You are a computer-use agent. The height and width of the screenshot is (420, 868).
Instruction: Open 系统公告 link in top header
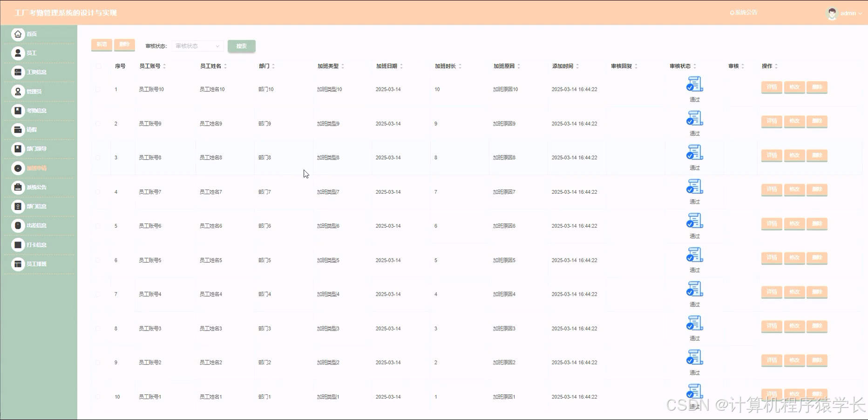(744, 13)
